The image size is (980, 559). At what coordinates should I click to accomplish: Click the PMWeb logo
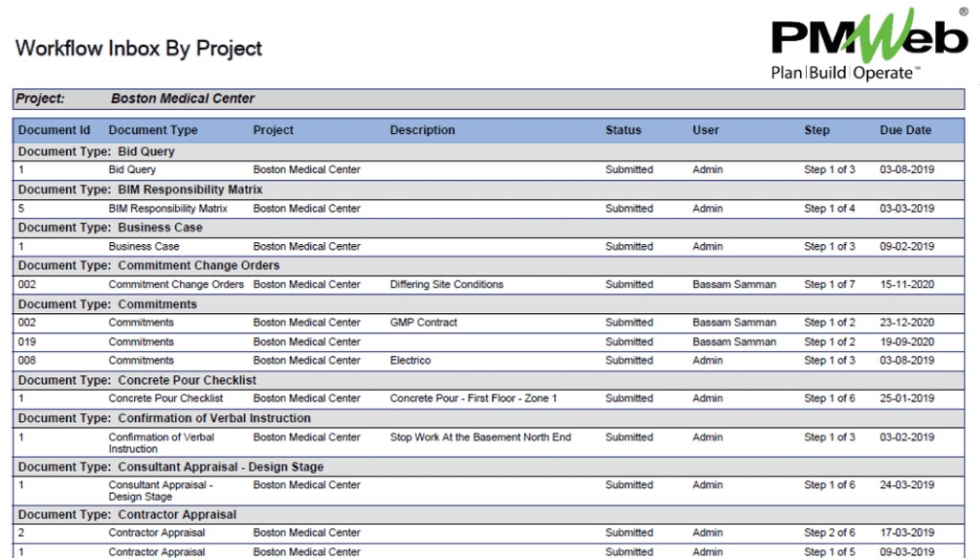(x=869, y=44)
